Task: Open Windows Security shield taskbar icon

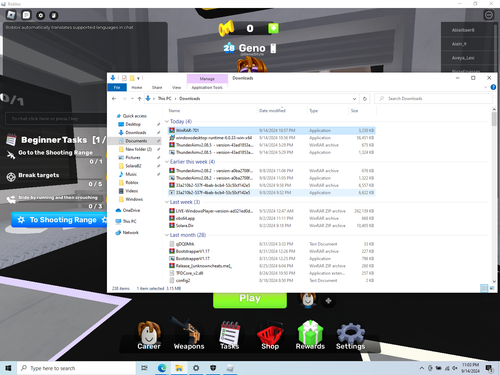Action: click(x=213, y=368)
